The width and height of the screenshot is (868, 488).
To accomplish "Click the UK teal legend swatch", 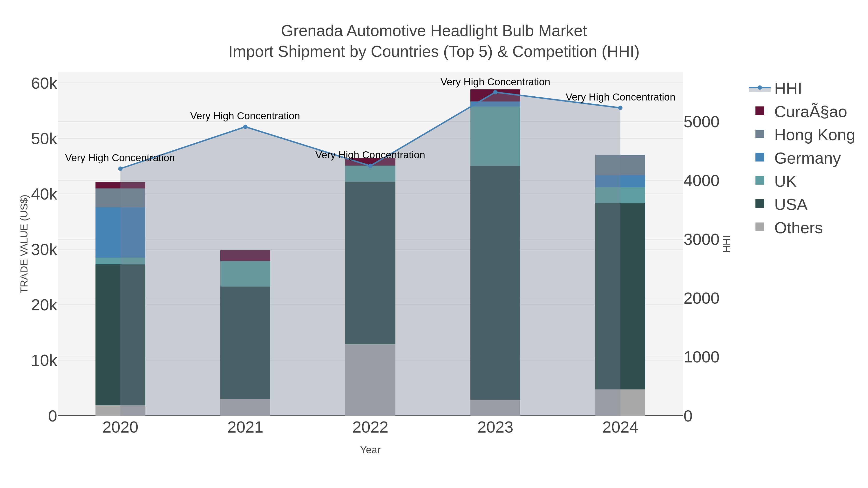I will 760,180.
